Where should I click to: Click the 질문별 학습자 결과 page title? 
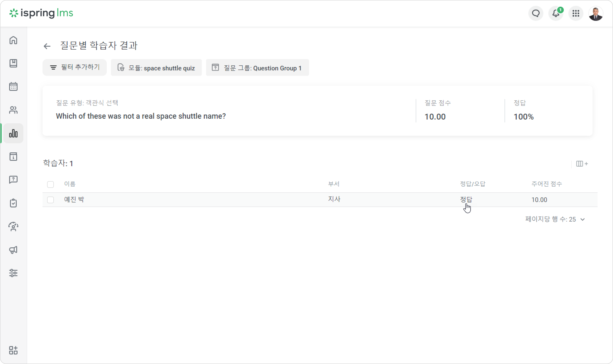point(99,46)
